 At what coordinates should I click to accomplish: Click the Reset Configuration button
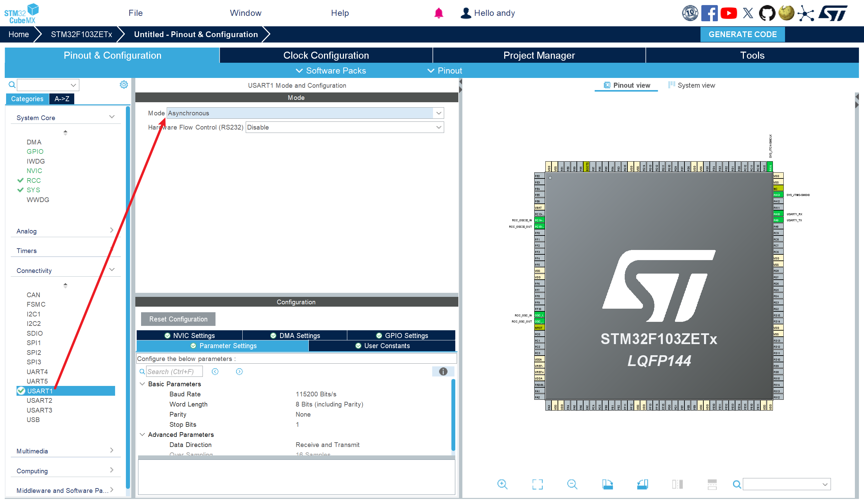point(178,319)
